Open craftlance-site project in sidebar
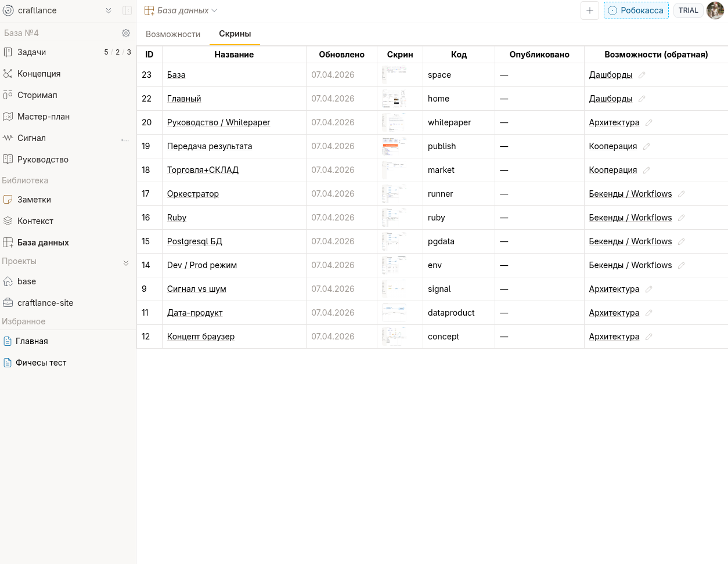This screenshot has width=728, height=564. (45, 303)
